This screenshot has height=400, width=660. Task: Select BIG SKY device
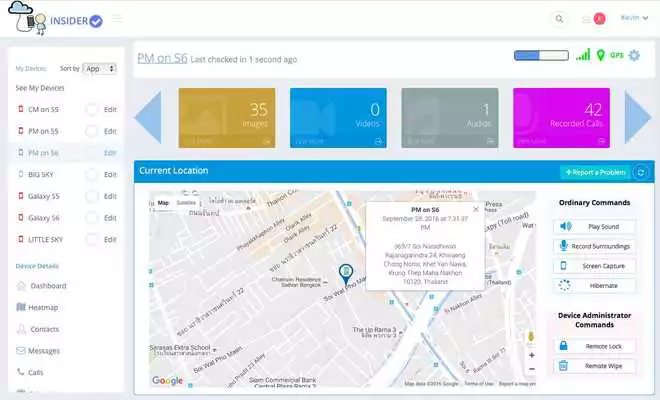tap(41, 174)
